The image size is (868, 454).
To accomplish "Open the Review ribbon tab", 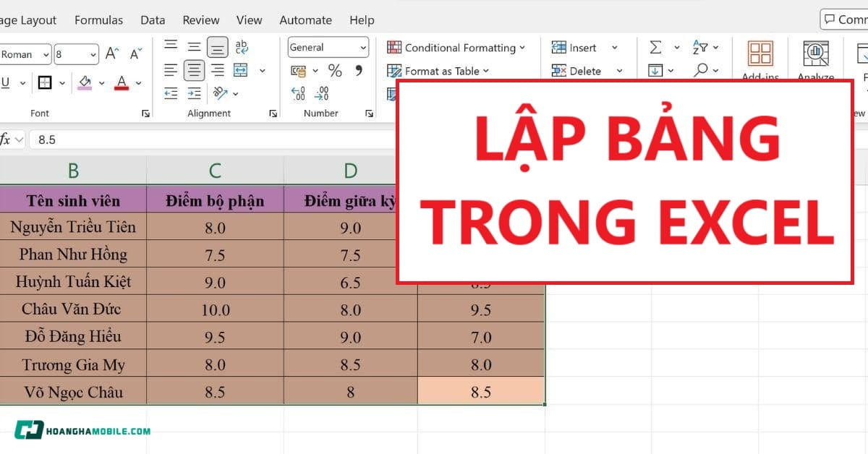I will click(200, 20).
